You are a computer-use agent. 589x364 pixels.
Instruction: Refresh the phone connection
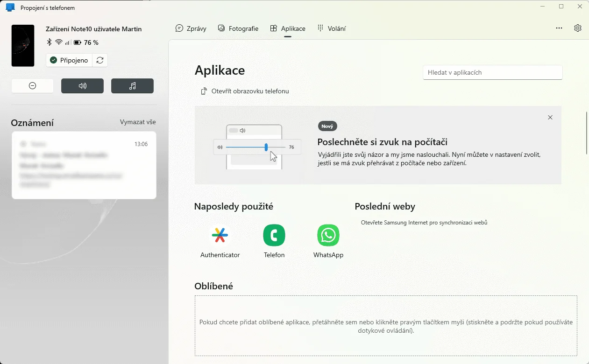pyautogui.click(x=100, y=60)
